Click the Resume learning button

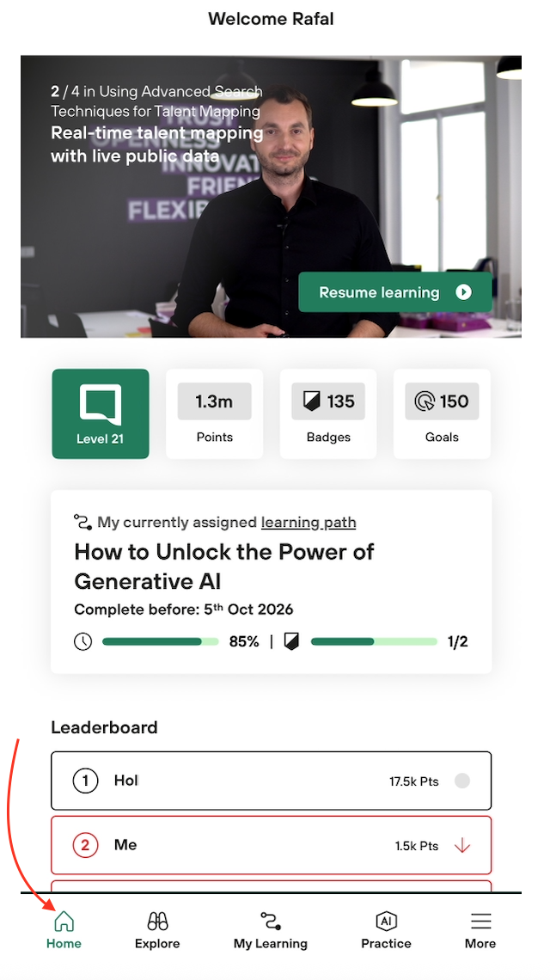click(x=395, y=292)
